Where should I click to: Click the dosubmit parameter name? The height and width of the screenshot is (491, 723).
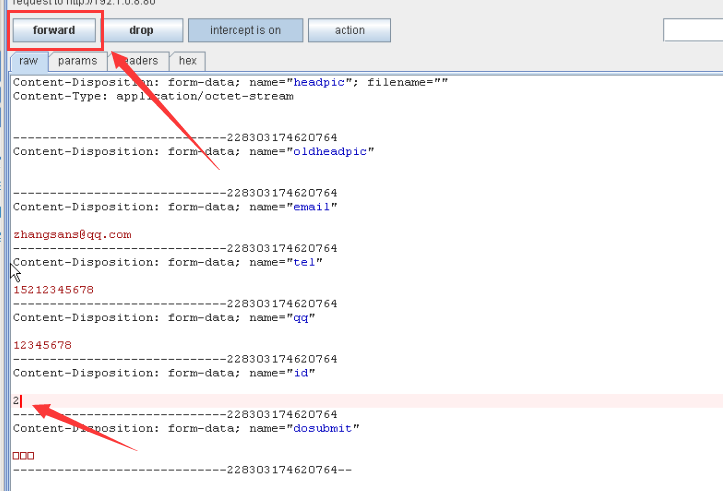pos(323,428)
